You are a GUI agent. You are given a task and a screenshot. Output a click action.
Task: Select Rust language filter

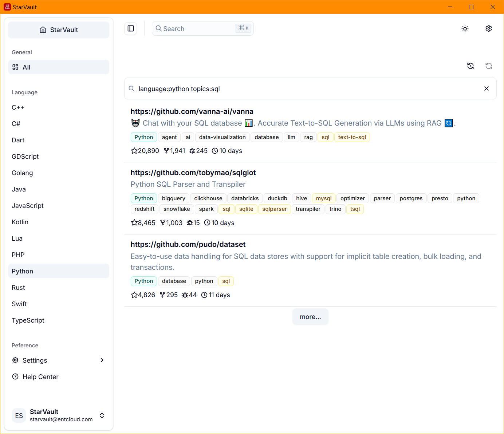tap(59, 288)
